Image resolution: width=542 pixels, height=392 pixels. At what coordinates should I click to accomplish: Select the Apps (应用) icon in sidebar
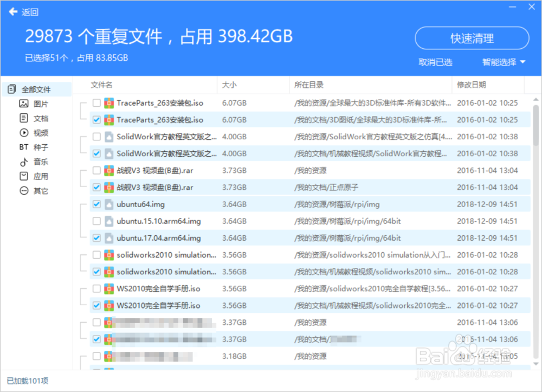click(24, 176)
